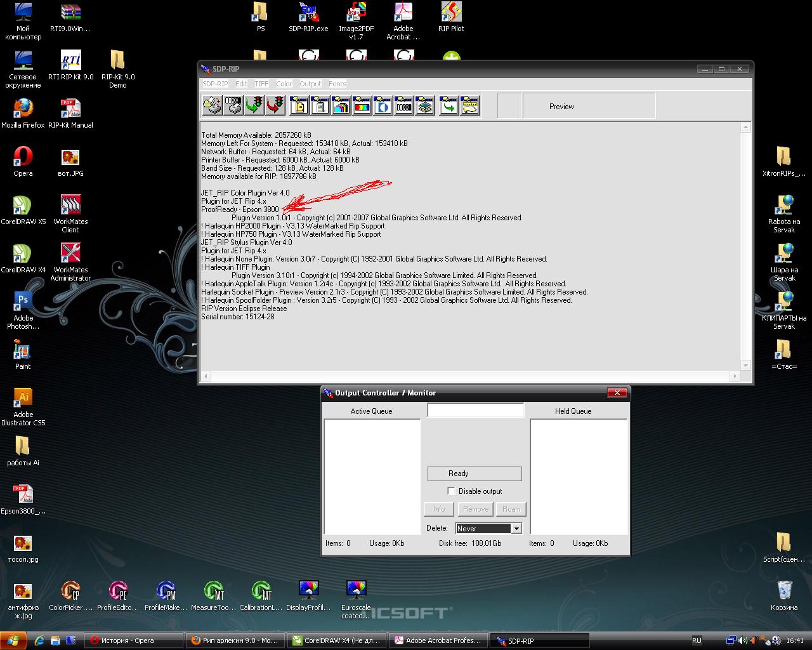Screen dimensions: 812x650
Task: Click the halftone strip manager toolbar icon
Action: [404, 105]
